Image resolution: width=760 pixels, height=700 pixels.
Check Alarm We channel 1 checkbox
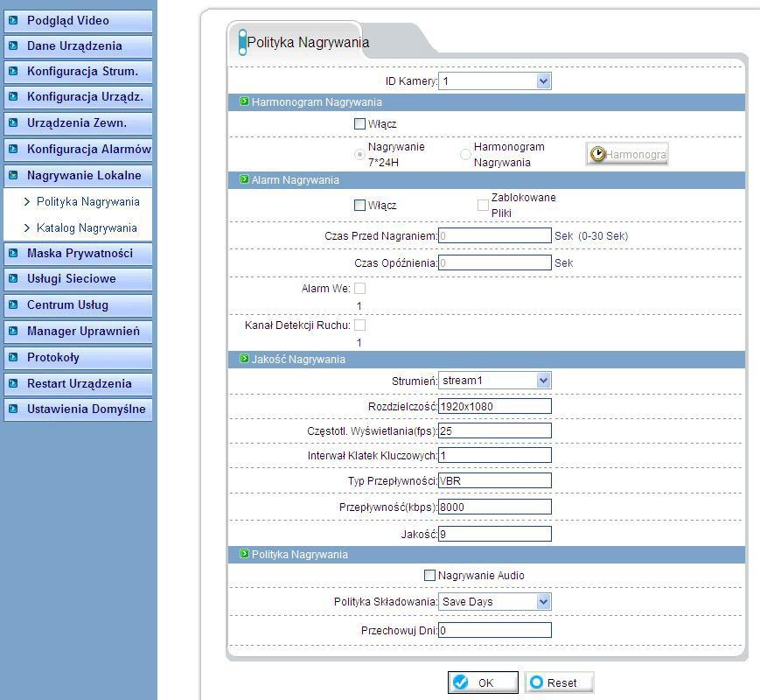pos(359,289)
